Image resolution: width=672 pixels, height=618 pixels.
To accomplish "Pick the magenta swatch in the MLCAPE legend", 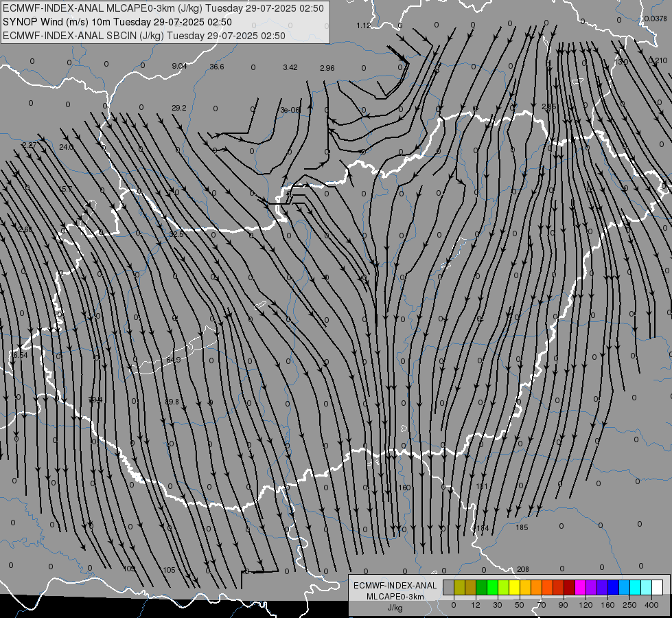I will pyautogui.click(x=581, y=587).
